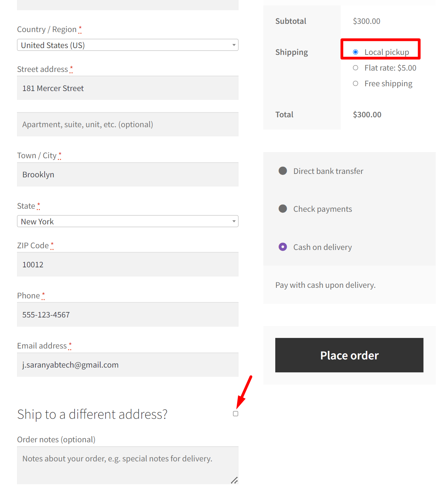Image resolution: width=448 pixels, height=504 pixels.
Task: Enable Ship to a different address
Action: pos(235,413)
